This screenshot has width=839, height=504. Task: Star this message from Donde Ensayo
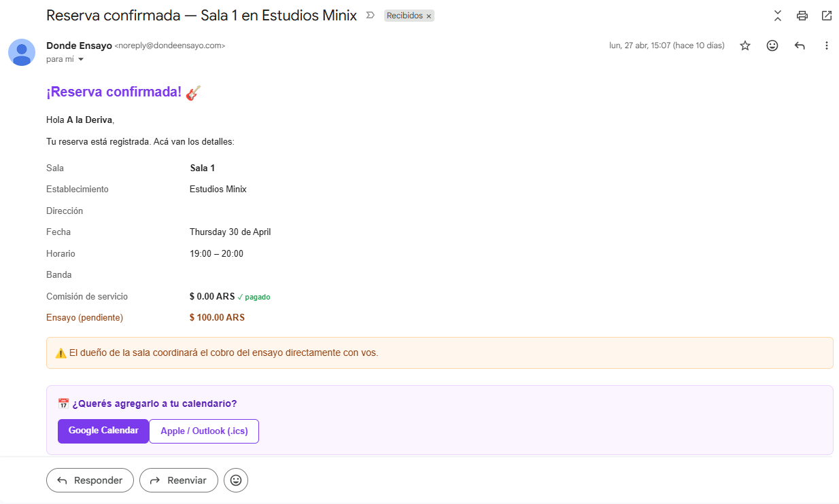(x=745, y=46)
